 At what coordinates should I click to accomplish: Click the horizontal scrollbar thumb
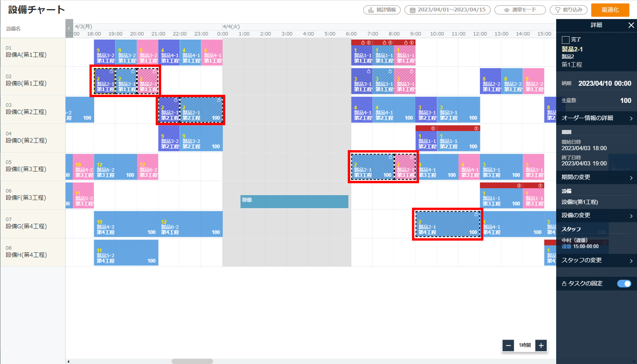coord(192,361)
